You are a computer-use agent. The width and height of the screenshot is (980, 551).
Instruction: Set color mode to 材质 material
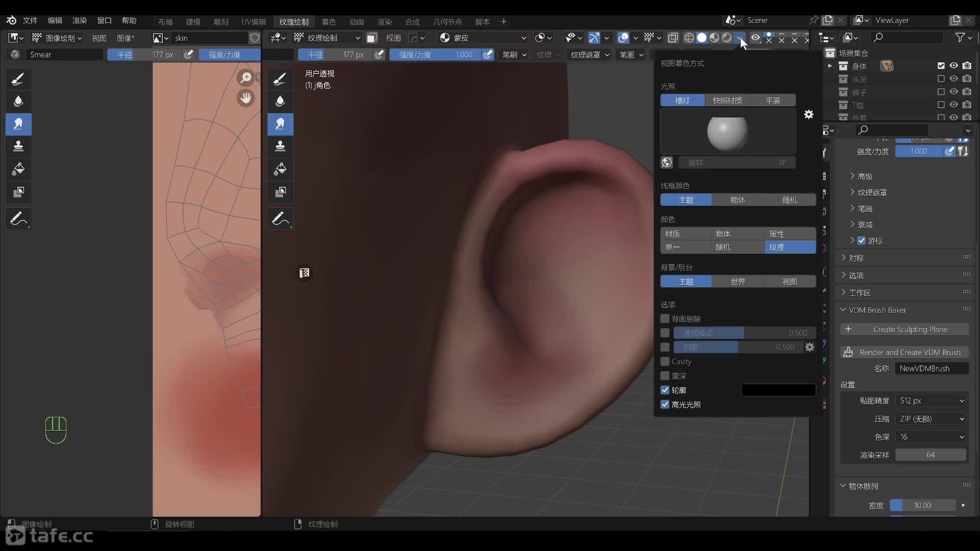pos(686,234)
